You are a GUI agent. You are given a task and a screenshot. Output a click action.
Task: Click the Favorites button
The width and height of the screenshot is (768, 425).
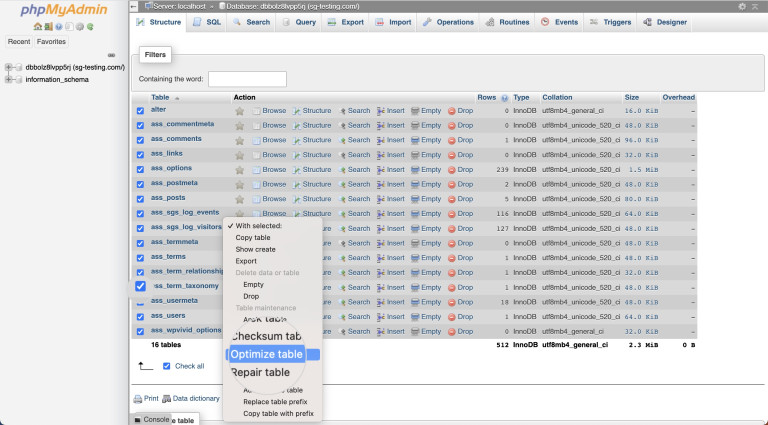coord(51,42)
